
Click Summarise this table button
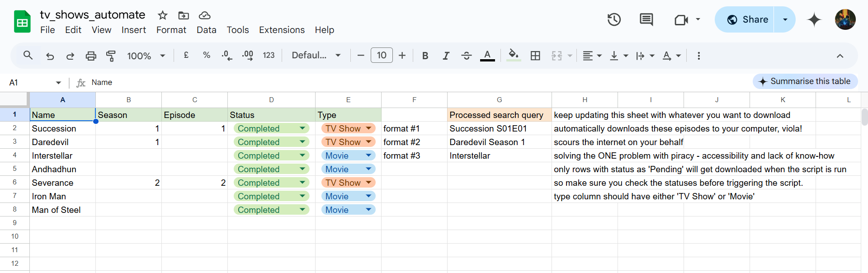805,81
